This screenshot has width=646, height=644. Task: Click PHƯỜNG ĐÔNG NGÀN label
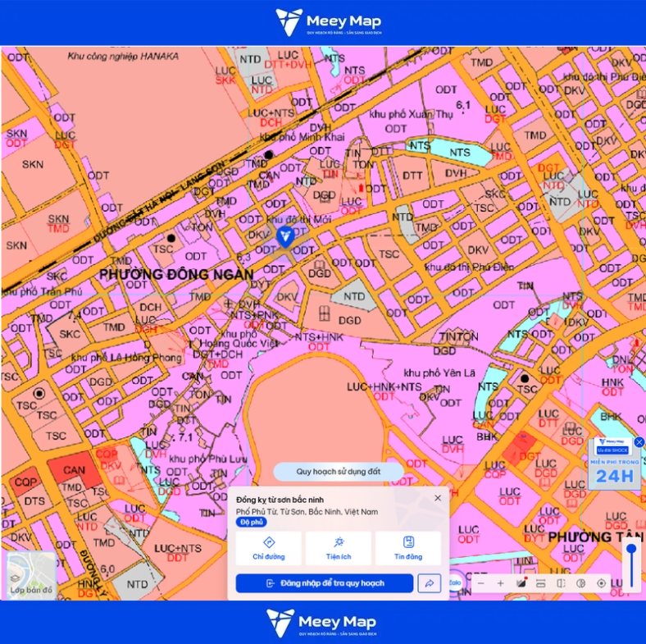[x=176, y=275]
